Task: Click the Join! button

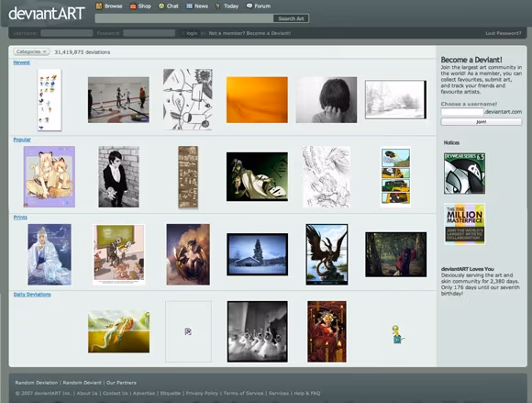Action: (x=482, y=121)
